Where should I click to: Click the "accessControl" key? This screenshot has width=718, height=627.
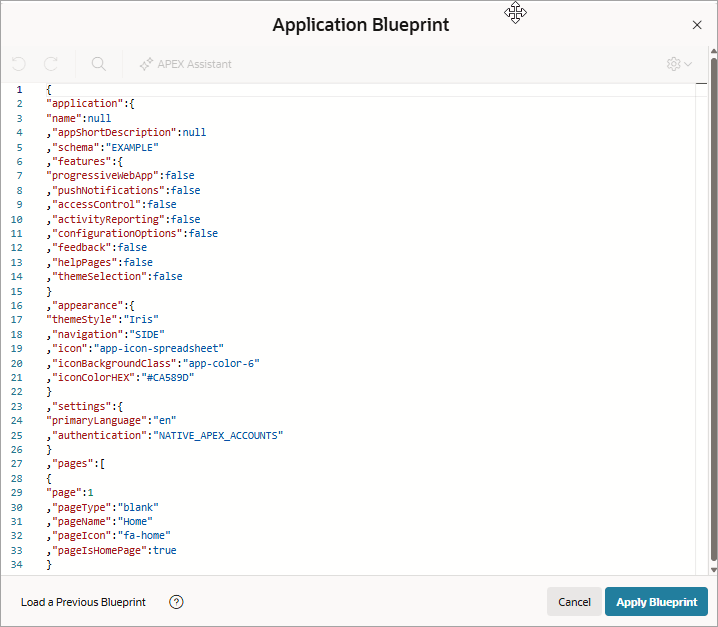97,204
